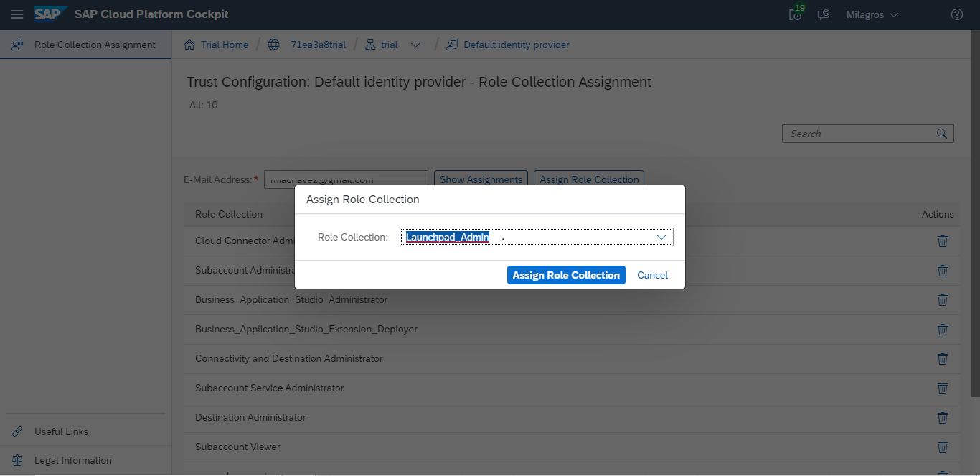980x476 pixels.
Task: Open notifications icon with badge 19
Action: click(795, 14)
